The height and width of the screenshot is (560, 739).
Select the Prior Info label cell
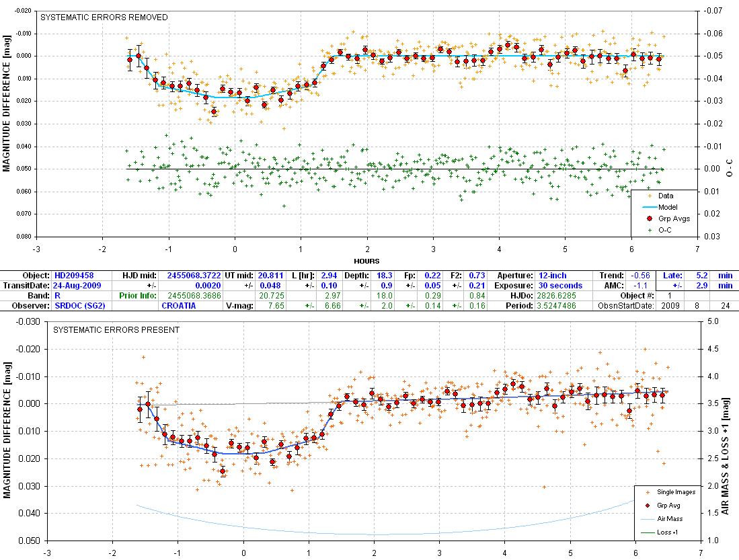(138, 296)
